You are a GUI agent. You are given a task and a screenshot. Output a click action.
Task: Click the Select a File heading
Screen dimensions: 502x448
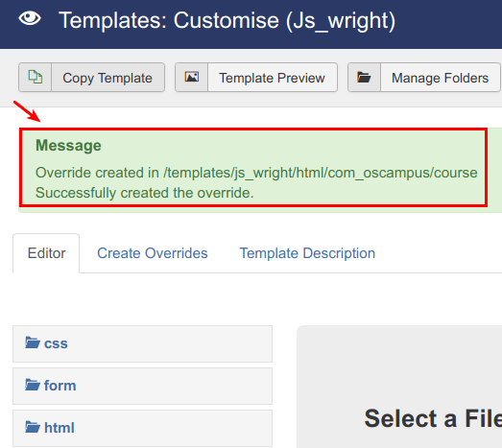(x=433, y=418)
